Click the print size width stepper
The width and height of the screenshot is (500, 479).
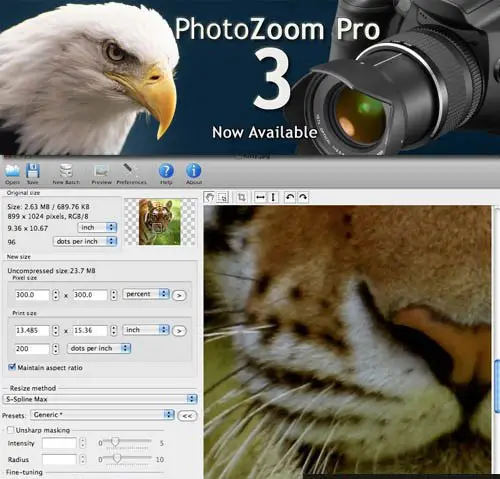56,331
